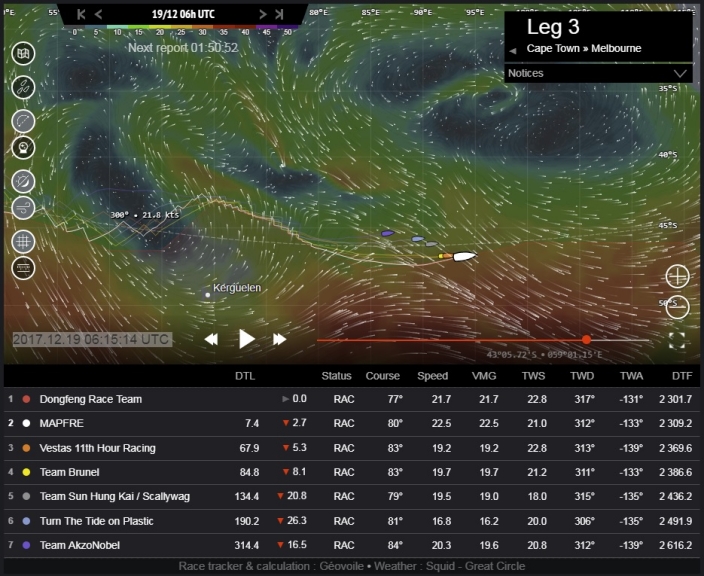
Task: Click the light blue boat marker on map
Action: click(418, 239)
